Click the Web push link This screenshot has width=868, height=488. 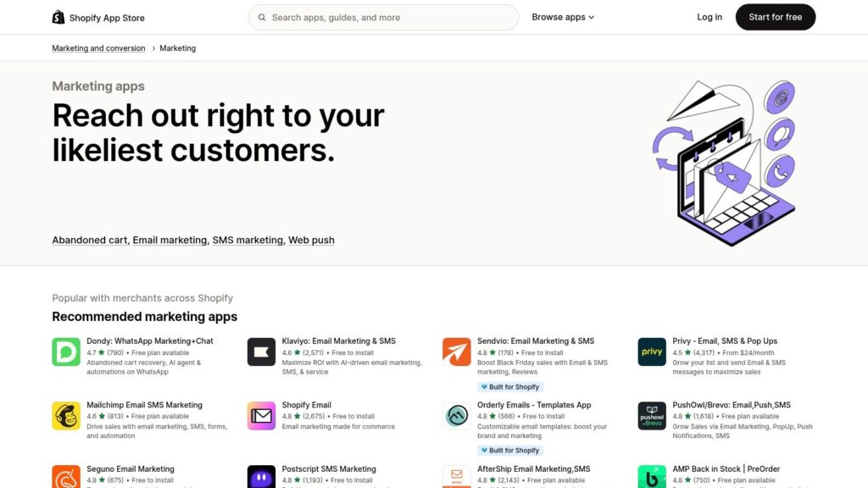click(311, 240)
